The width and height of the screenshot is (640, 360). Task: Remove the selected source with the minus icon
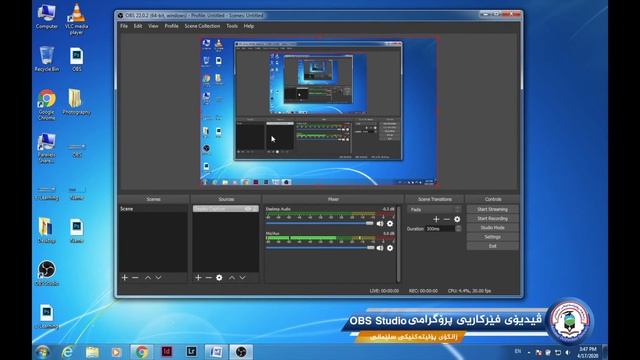tap(209, 278)
